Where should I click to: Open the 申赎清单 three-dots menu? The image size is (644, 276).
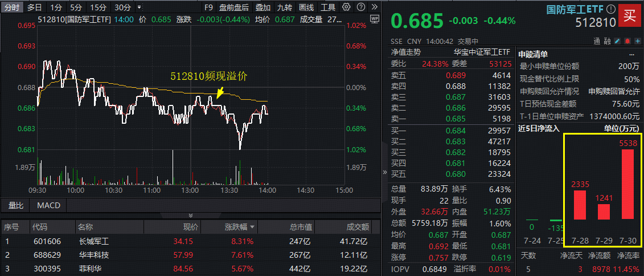pos(631,54)
